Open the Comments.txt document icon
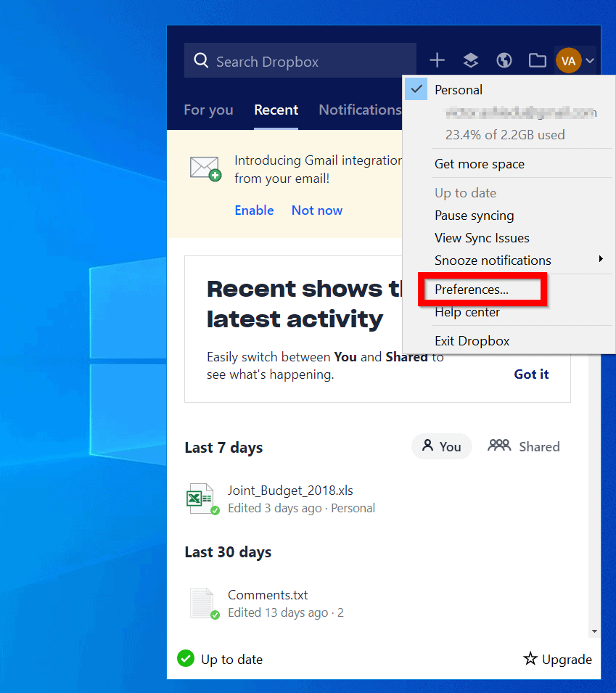 point(203,603)
